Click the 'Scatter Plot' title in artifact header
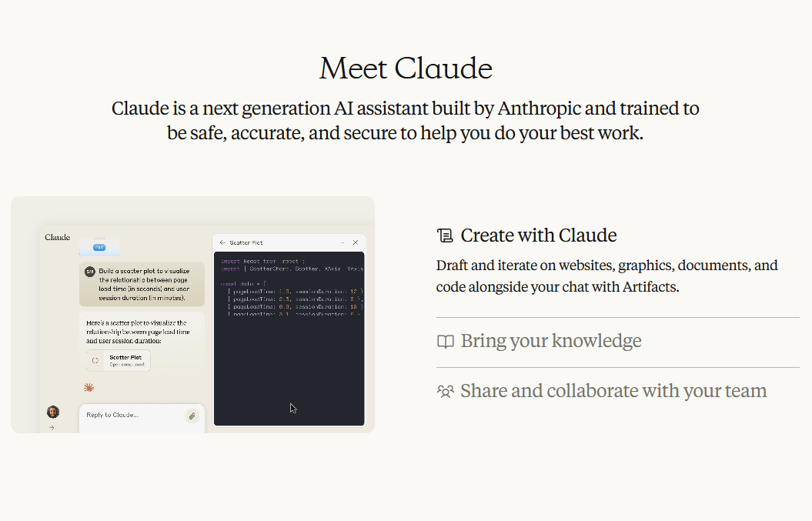This screenshot has height=521, width=812. coord(246,242)
